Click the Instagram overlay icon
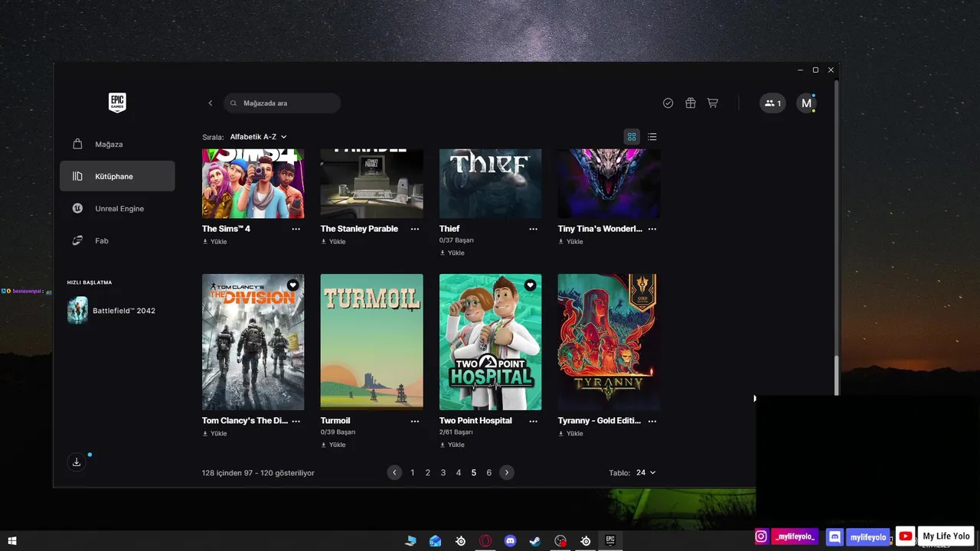 [x=761, y=537]
